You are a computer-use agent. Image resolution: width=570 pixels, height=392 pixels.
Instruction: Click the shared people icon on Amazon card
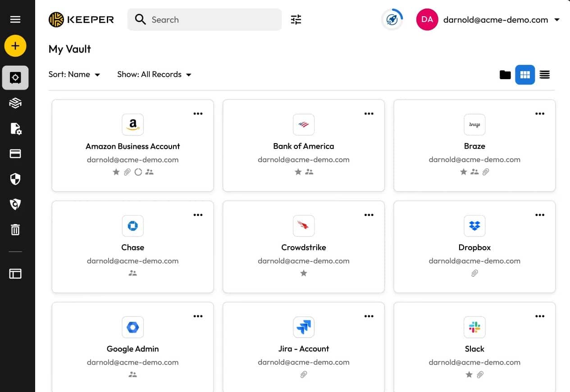[x=150, y=172]
